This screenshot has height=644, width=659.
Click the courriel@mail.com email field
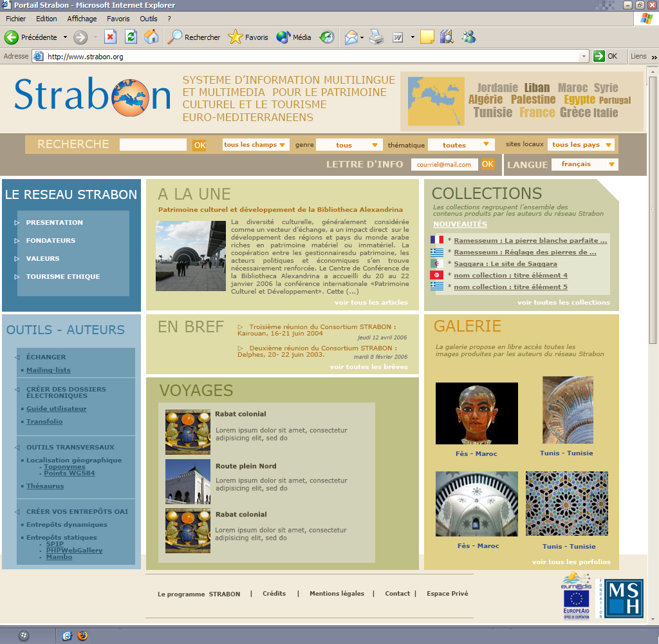[x=444, y=164]
